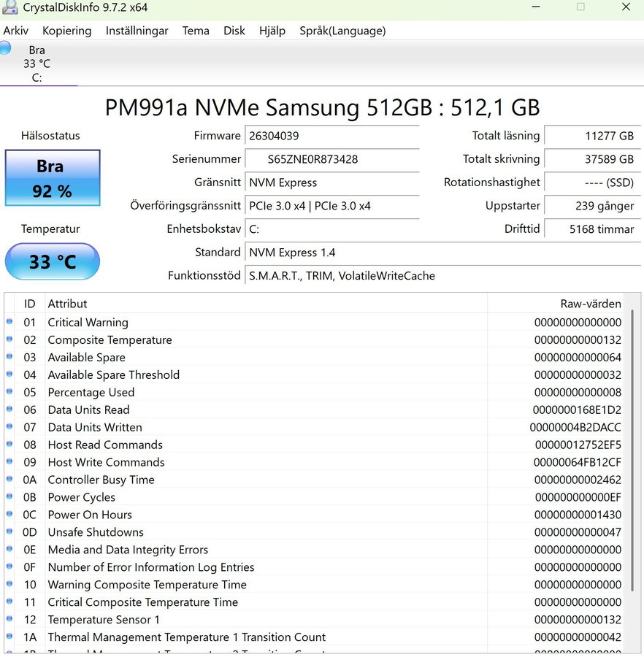The image size is (644, 657).
Task: Click the status dot beside Percentage Used
Action: pos(9,392)
